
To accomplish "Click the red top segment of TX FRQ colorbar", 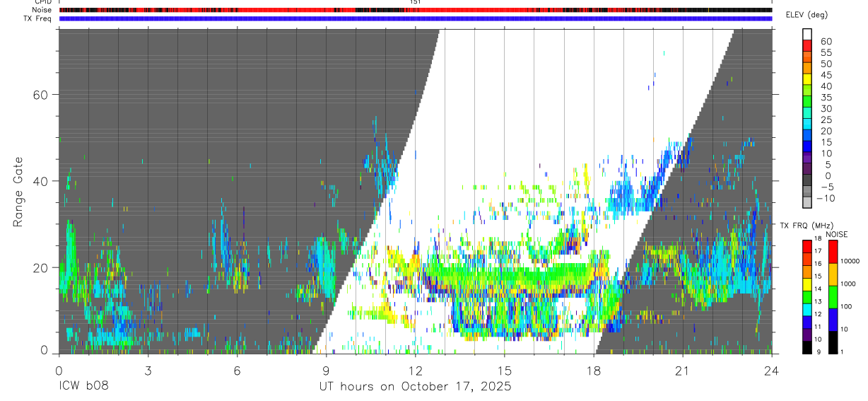I will coord(807,245).
